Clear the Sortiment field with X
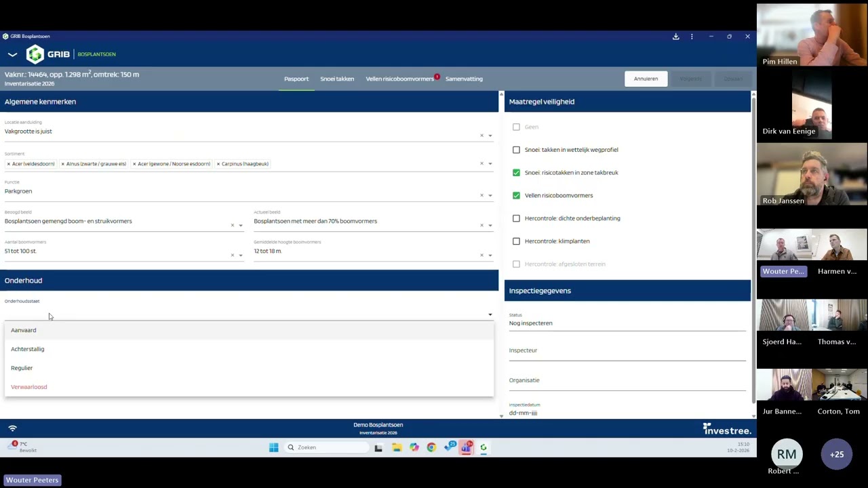 point(481,163)
